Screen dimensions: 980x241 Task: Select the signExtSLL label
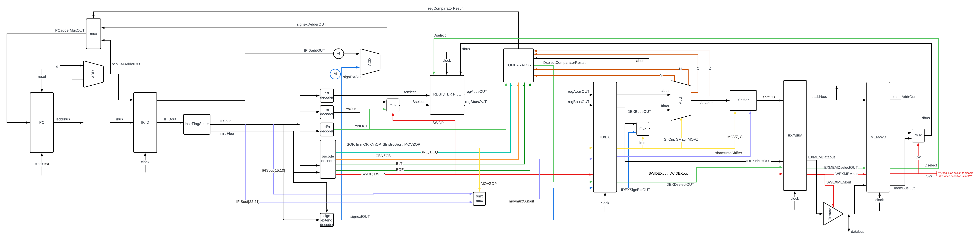(352, 77)
